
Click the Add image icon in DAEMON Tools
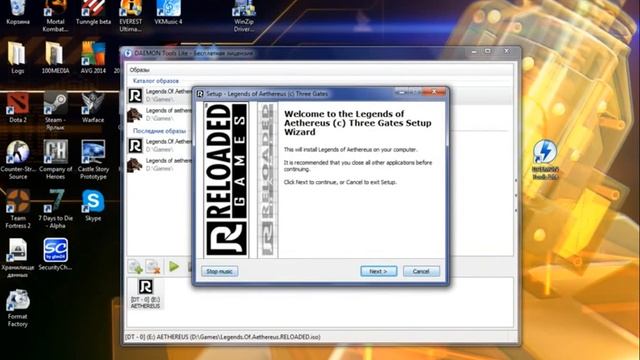pyautogui.click(x=135, y=267)
